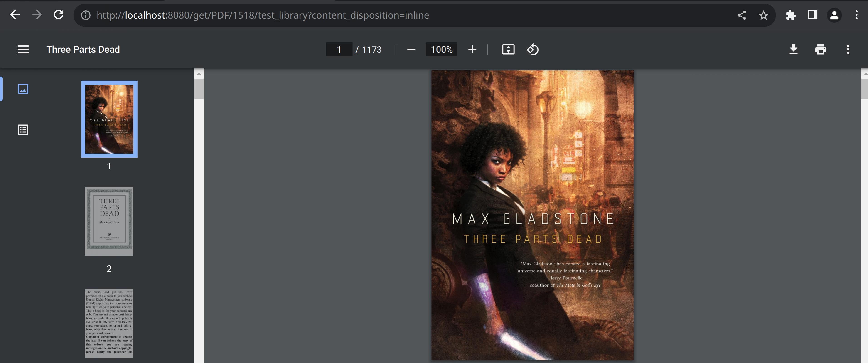Open the browser extensions puzzle icon
The width and height of the screenshot is (868, 363).
point(790,15)
